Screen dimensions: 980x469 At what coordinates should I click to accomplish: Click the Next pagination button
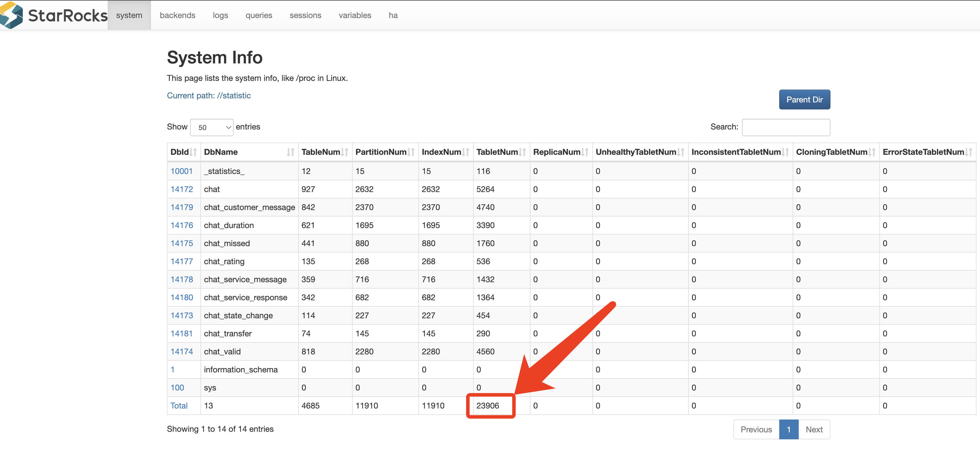pos(814,429)
